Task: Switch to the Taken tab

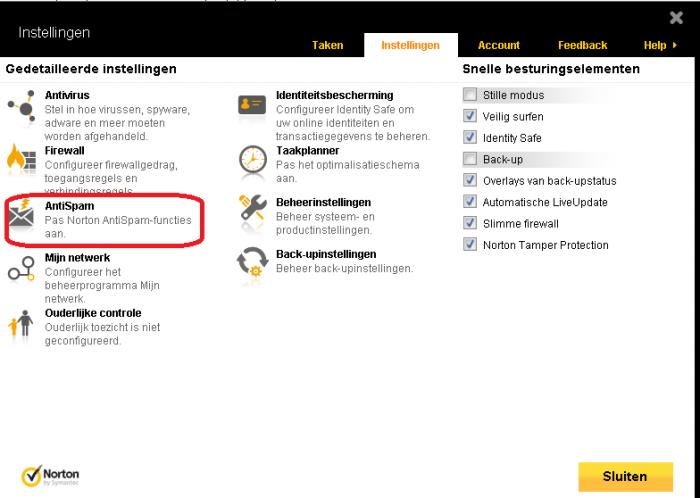Action: pos(328,45)
